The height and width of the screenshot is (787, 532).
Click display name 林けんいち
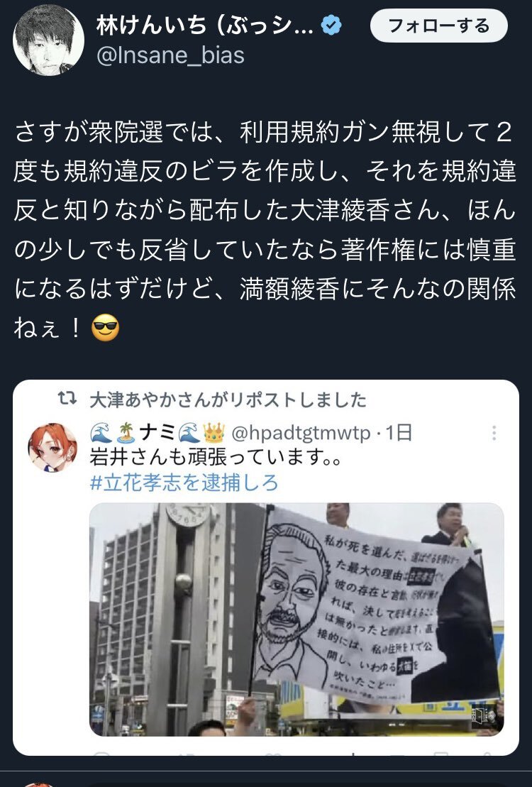(205, 26)
